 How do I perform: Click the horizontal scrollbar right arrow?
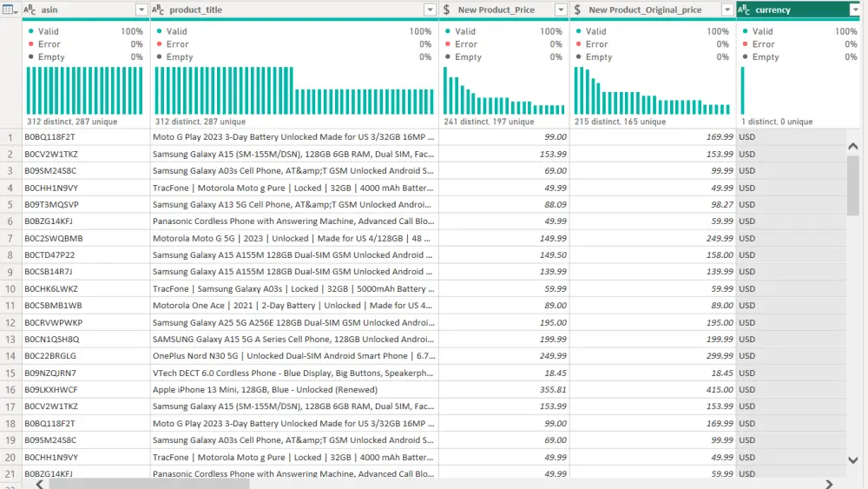click(829, 484)
